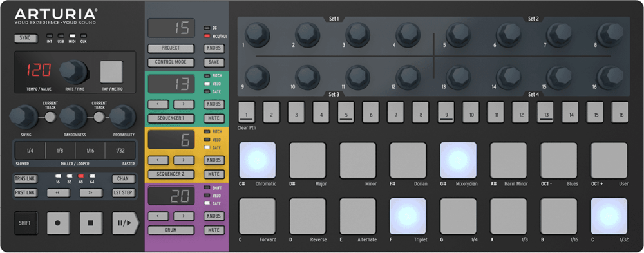Click Sequencer 1 next pattern arrow
This screenshot has height=253, width=644.
point(184,104)
